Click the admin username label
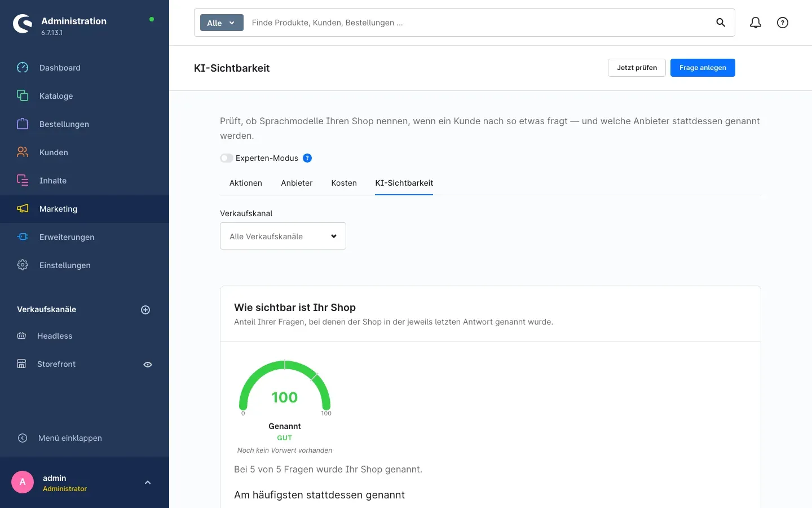Screen dimensions: 812x508 pos(55,478)
